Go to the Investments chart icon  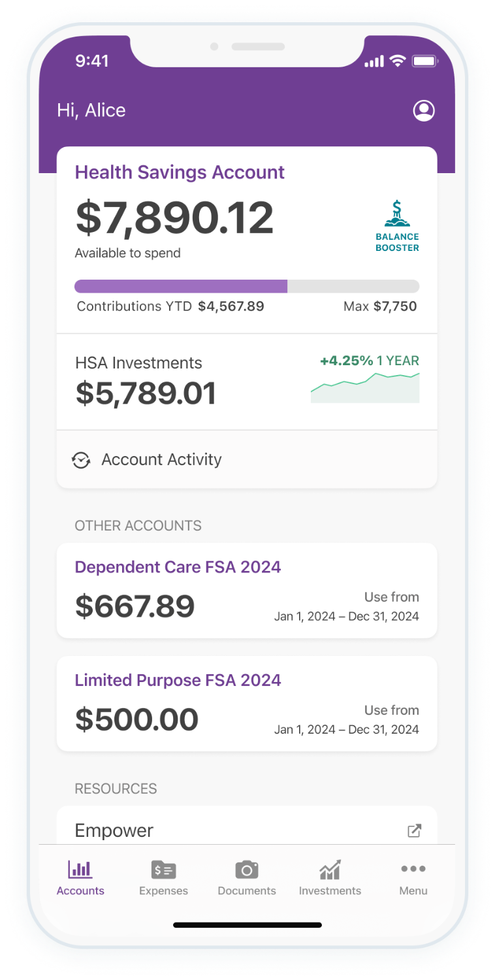tap(330, 870)
